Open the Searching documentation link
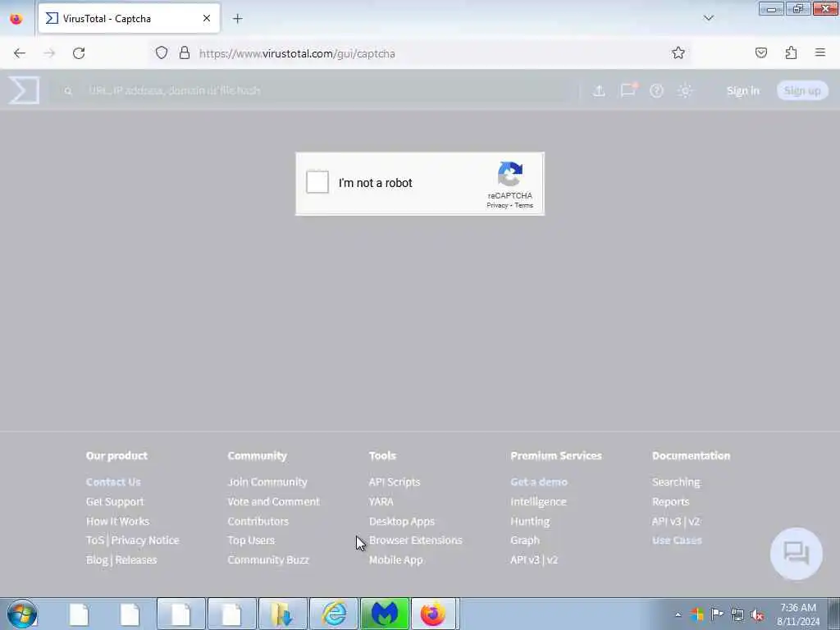The width and height of the screenshot is (840, 630). 676,482
